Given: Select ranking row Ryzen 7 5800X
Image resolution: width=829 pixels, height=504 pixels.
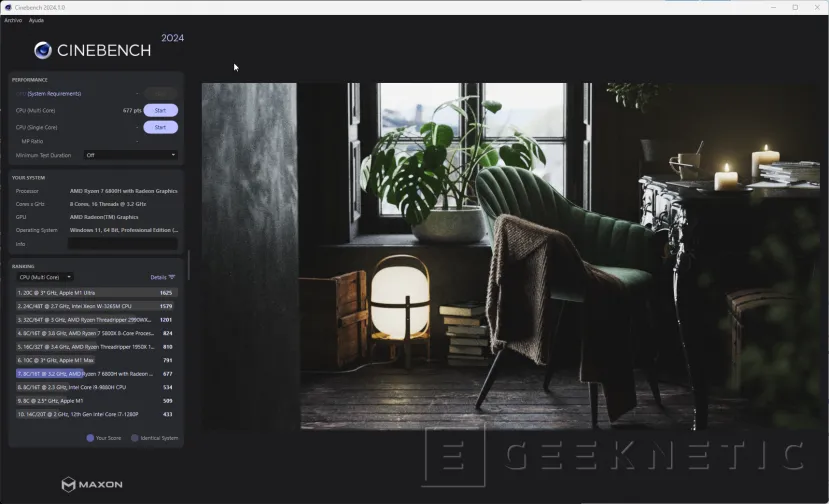Looking at the screenshot, I should tap(97, 333).
